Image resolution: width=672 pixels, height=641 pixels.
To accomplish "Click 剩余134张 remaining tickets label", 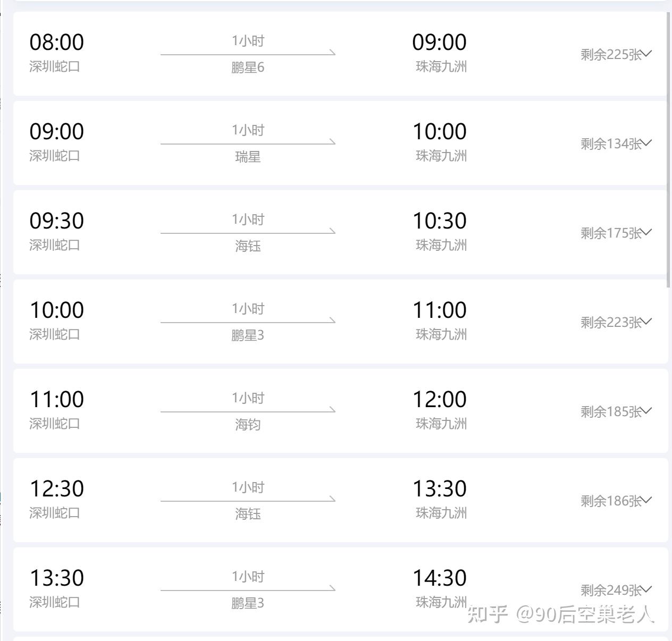I will (610, 144).
